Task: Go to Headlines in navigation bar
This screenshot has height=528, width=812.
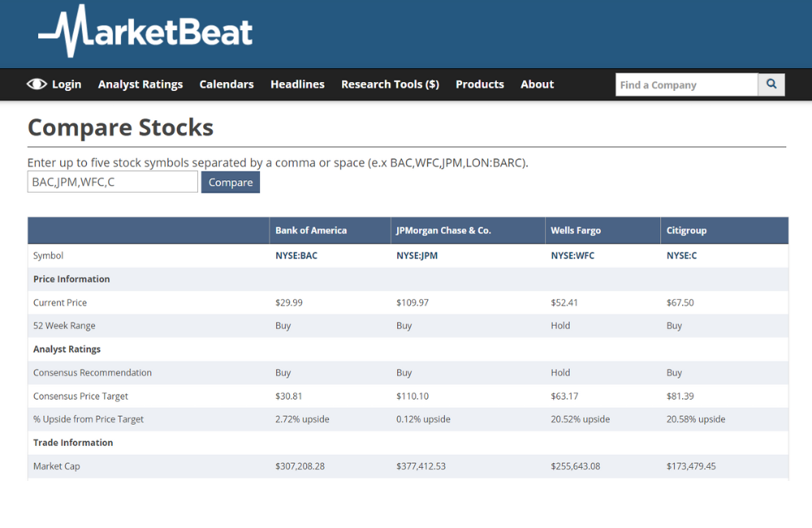Action: click(297, 84)
